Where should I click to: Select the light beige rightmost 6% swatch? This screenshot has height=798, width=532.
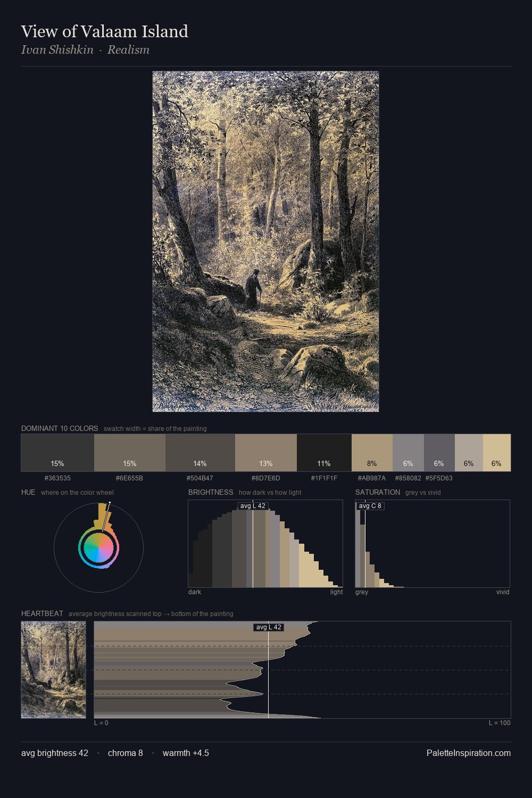click(x=497, y=453)
